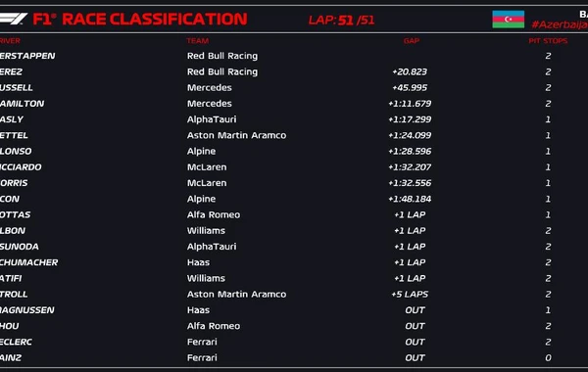
Task: Select the Ricciardo driver name
Action: tap(21, 167)
